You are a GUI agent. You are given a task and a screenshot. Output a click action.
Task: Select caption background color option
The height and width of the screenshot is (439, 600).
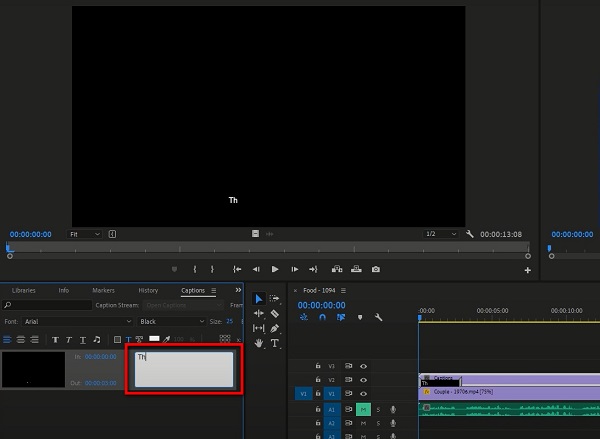(117, 339)
